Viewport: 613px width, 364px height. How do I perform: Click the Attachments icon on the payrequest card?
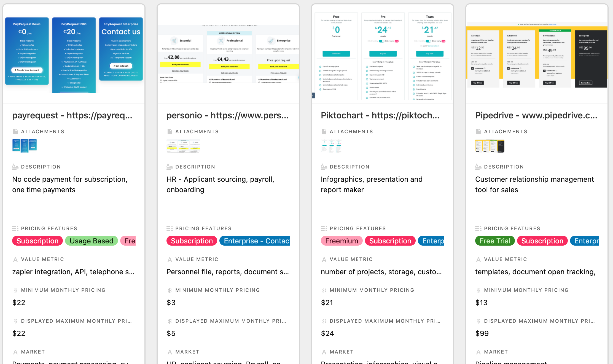[x=15, y=131]
